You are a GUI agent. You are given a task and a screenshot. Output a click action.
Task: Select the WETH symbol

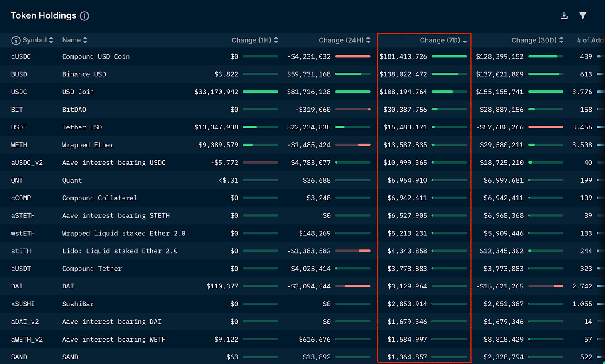coord(19,145)
